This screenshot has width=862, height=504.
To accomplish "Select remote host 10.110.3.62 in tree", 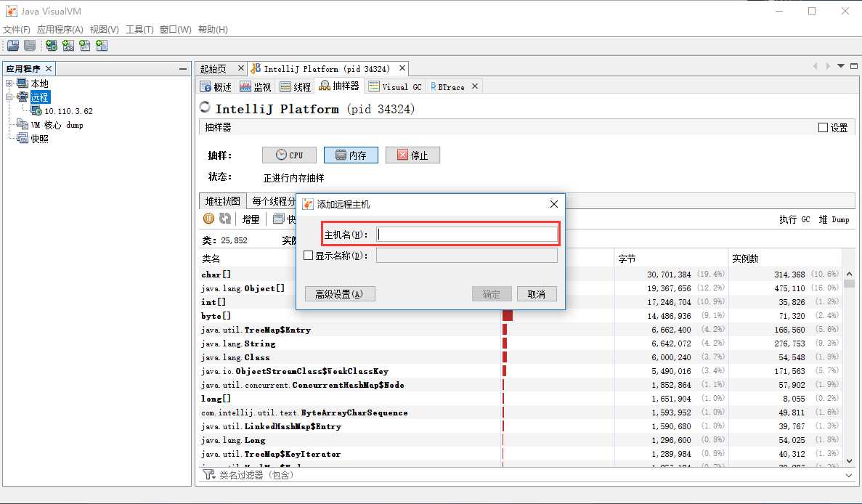I will (x=68, y=111).
